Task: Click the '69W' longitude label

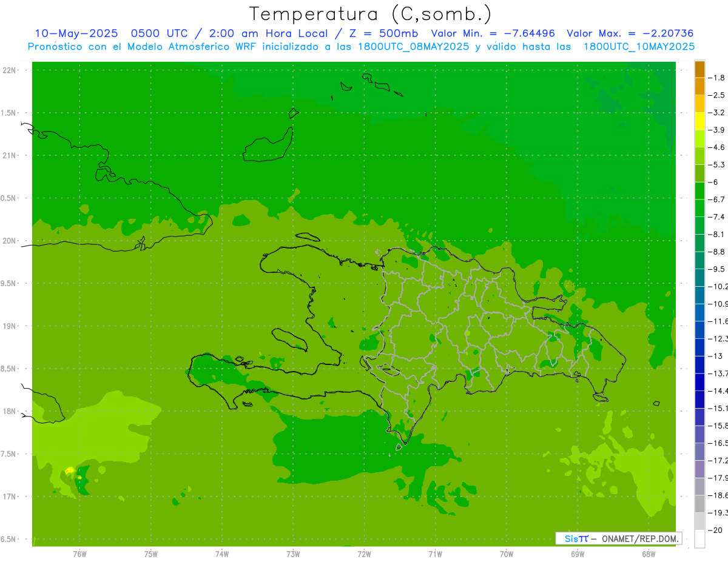Action: (578, 555)
